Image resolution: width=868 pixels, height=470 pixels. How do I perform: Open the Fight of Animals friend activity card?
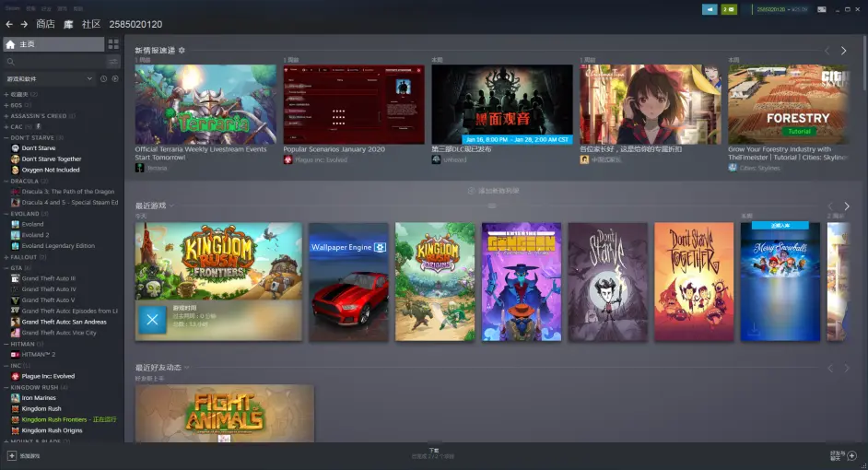click(225, 414)
